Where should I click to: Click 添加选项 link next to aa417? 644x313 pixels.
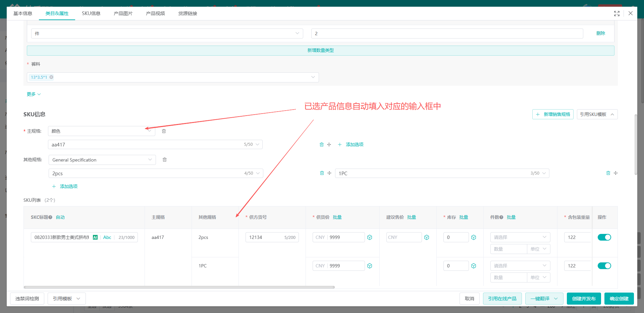point(351,144)
